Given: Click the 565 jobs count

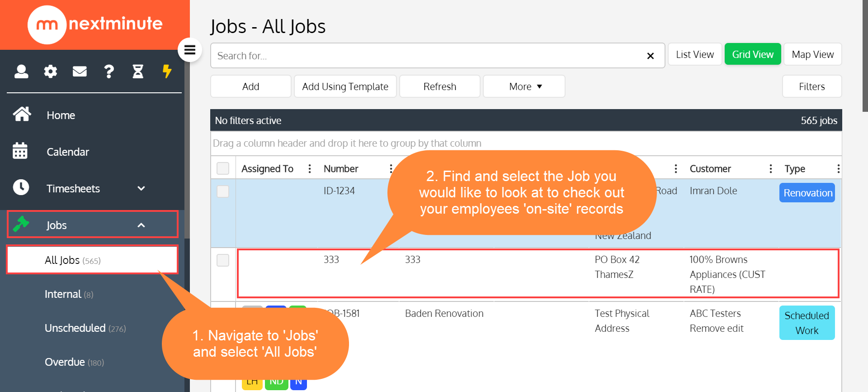Looking at the screenshot, I should point(819,120).
